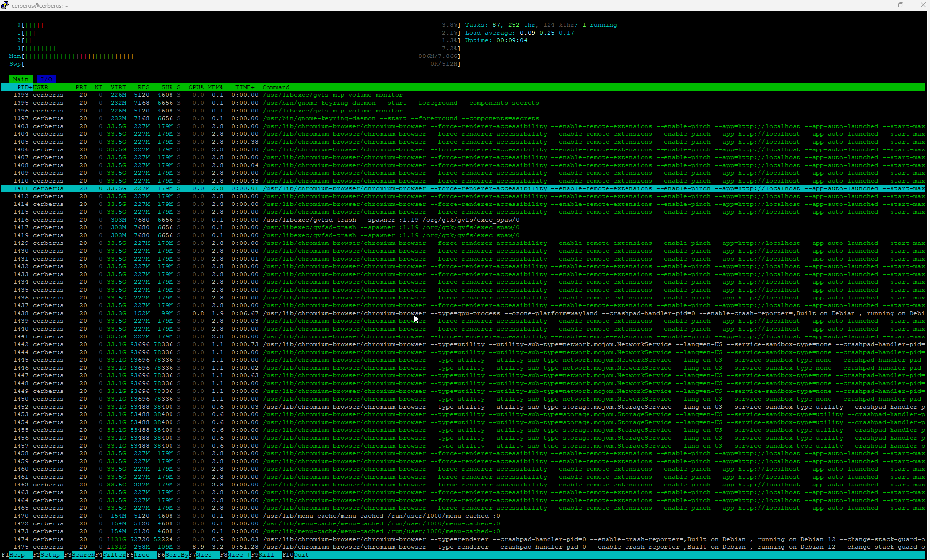
Task: Select chromium-browser row with PID 1403
Action: (x=463, y=126)
